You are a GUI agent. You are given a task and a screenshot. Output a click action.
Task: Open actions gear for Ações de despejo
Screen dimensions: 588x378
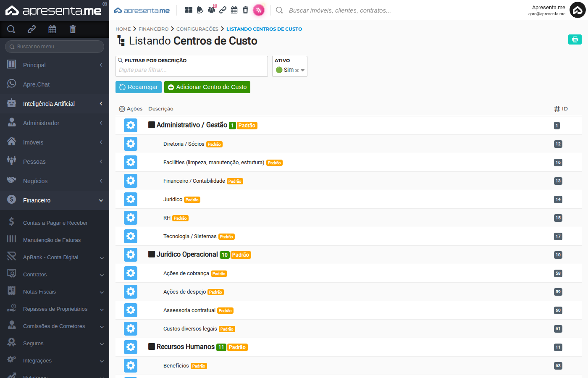click(x=131, y=291)
